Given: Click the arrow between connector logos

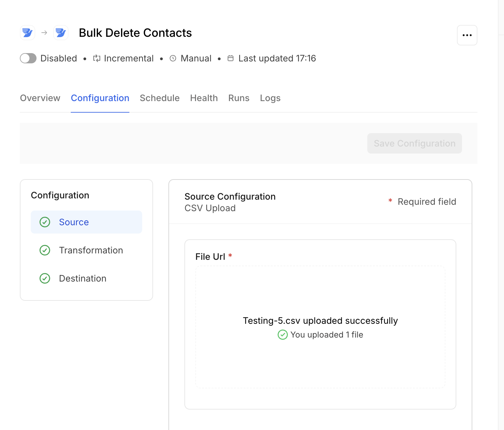Looking at the screenshot, I should [x=44, y=33].
